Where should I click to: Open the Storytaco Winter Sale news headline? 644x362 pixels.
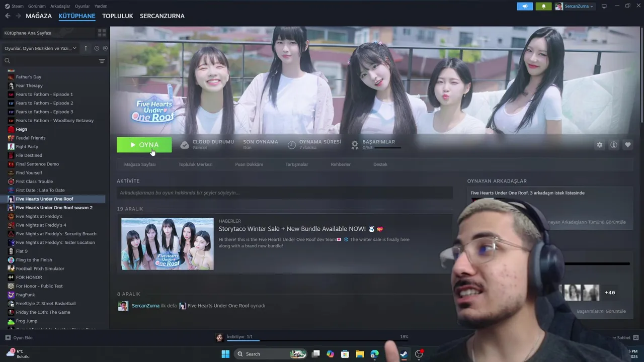(301, 229)
